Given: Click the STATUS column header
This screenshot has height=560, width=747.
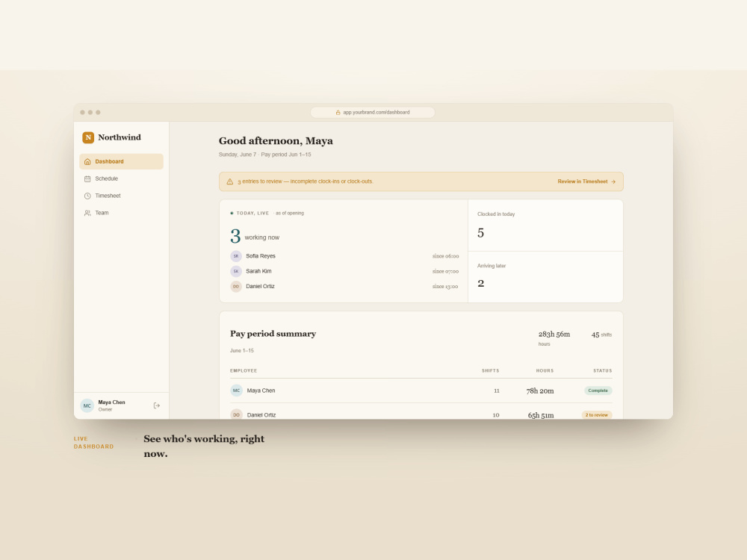Looking at the screenshot, I should [x=603, y=370].
